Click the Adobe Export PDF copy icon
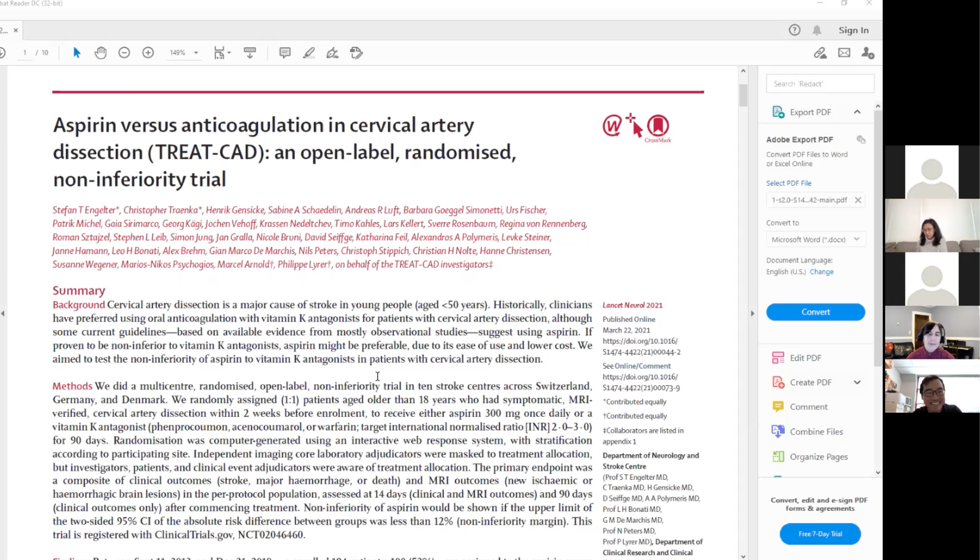980x560 pixels. tap(861, 139)
